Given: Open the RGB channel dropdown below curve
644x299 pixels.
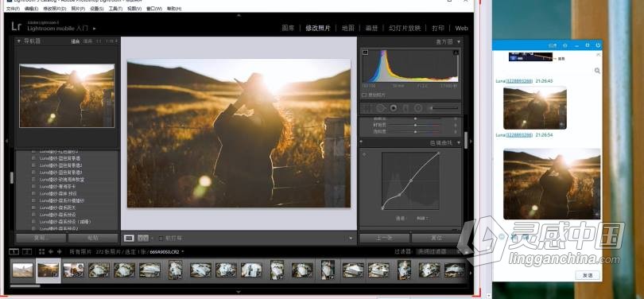Looking at the screenshot, I should (x=423, y=219).
